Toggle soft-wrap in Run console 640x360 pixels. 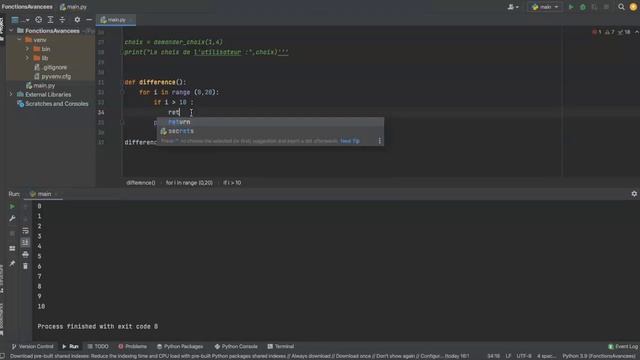click(x=25, y=231)
